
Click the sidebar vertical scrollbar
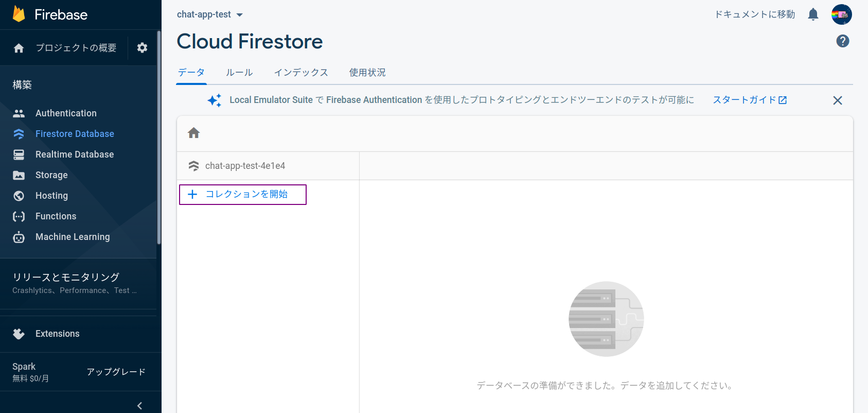159,137
